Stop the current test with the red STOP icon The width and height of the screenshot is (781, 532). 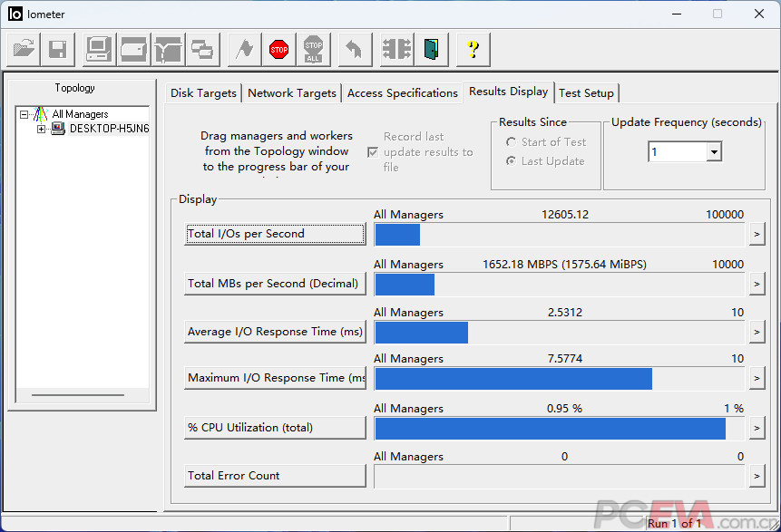[278, 49]
